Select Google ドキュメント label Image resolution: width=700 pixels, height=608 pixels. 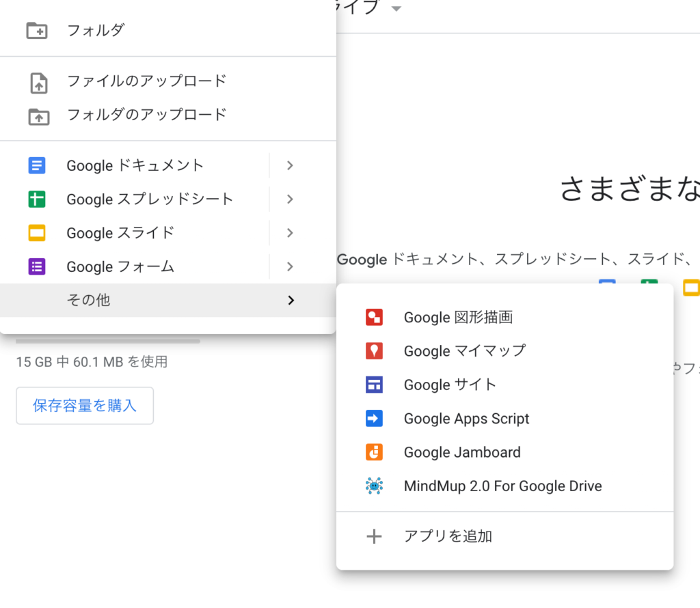click(x=135, y=165)
